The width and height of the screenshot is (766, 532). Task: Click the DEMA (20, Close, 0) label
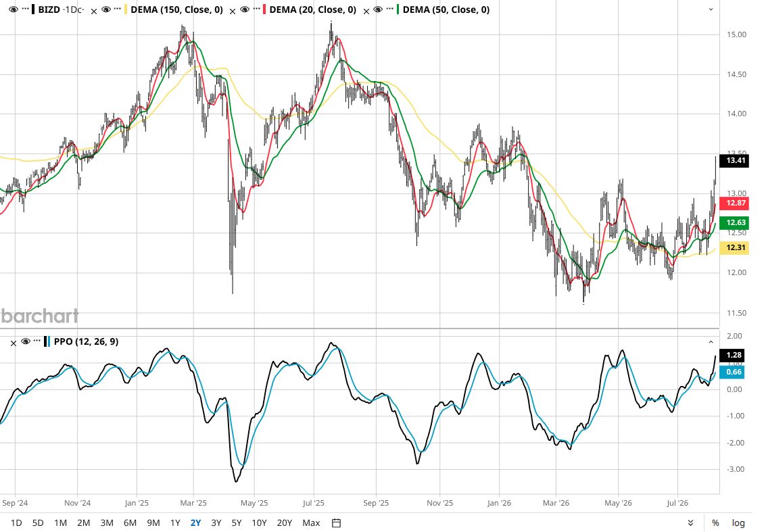pyautogui.click(x=312, y=9)
